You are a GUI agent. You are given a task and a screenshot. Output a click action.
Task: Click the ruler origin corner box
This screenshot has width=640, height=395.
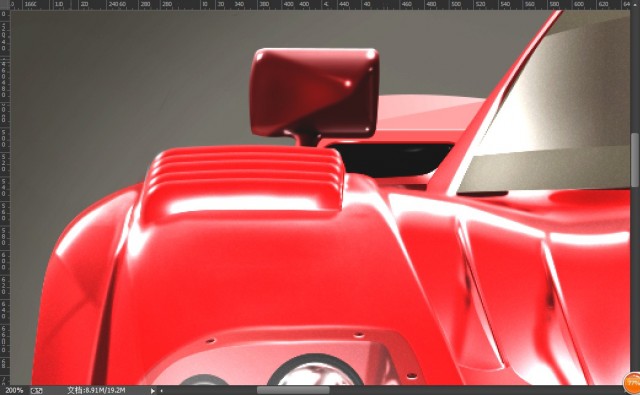click(x=5, y=4)
